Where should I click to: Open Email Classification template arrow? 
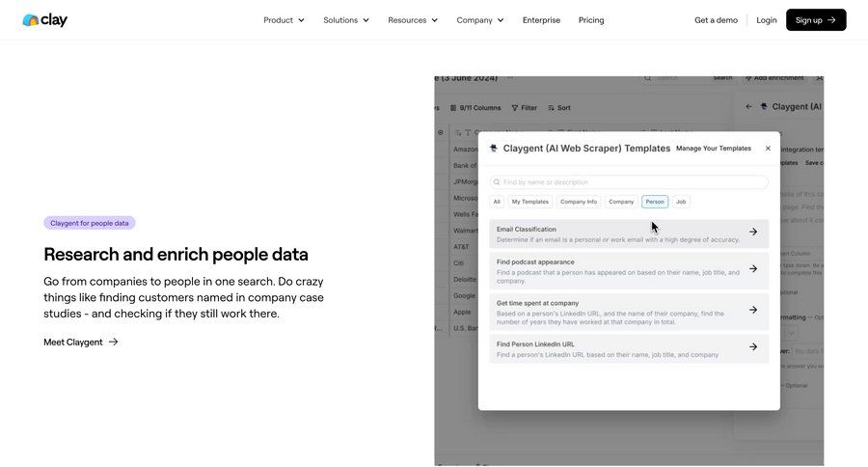click(753, 233)
